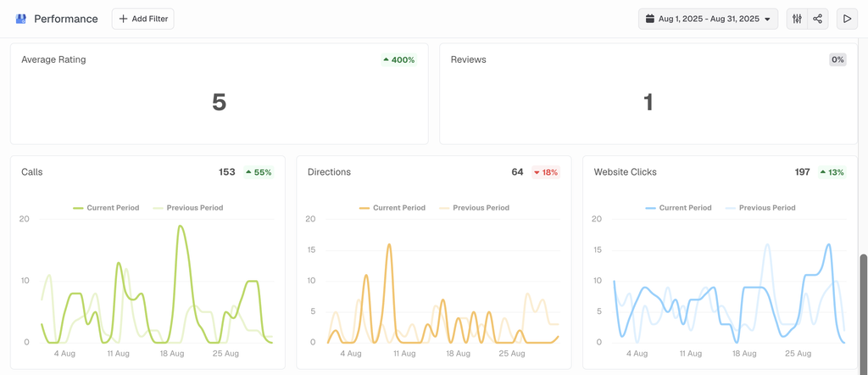Click the Average Rating value 5
Image resolution: width=868 pixels, height=375 pixels.
[x=220, y=103]
